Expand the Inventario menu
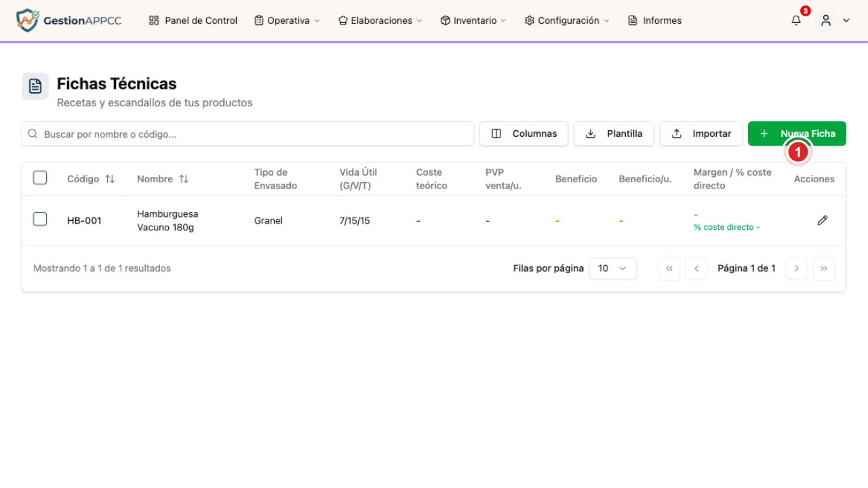868x488 pixels. [473, 20]
